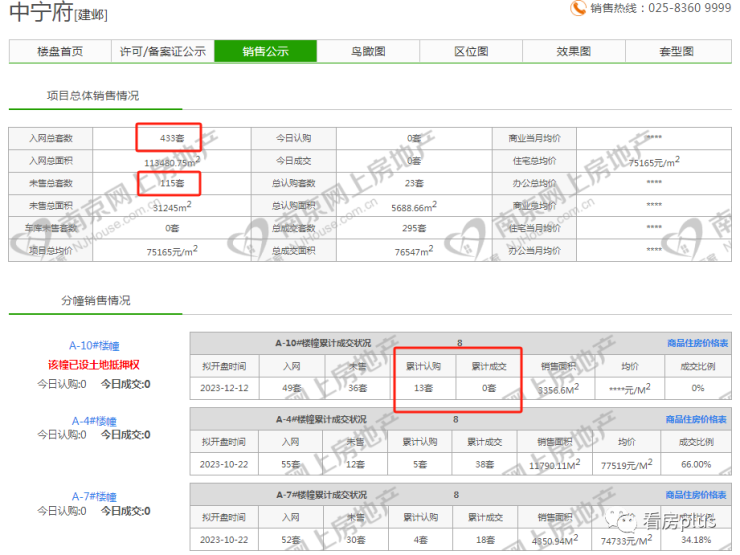Screen dimensions: 740x555
Task: Open 商品住房价格表 for building A-10
Action: (697, 343)
